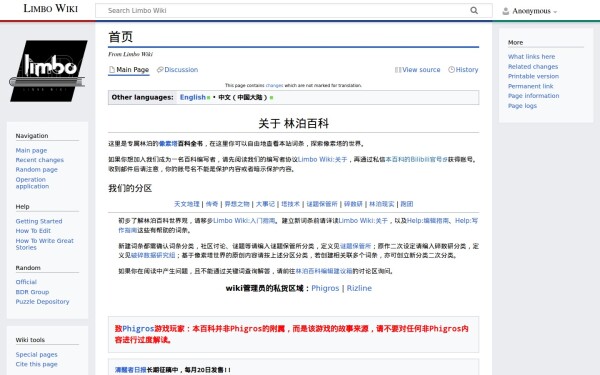
Task: Click the View source document icon
Action: point(398,70)
